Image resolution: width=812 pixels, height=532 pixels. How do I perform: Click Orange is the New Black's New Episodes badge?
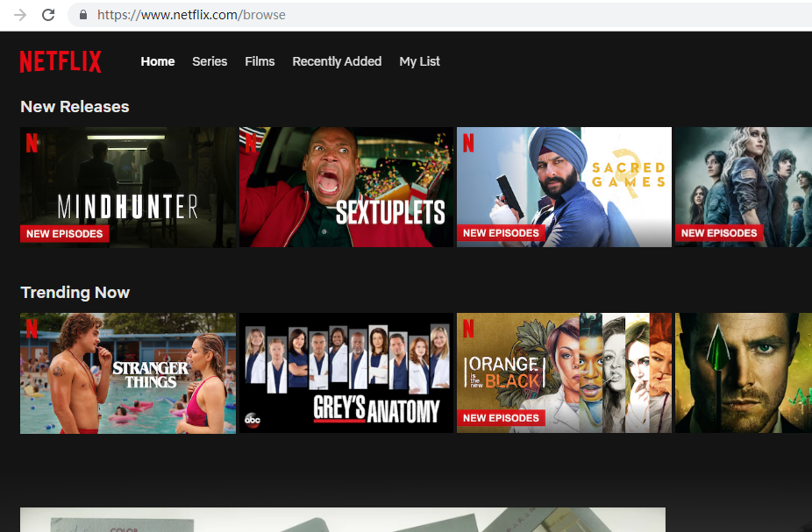501,418
